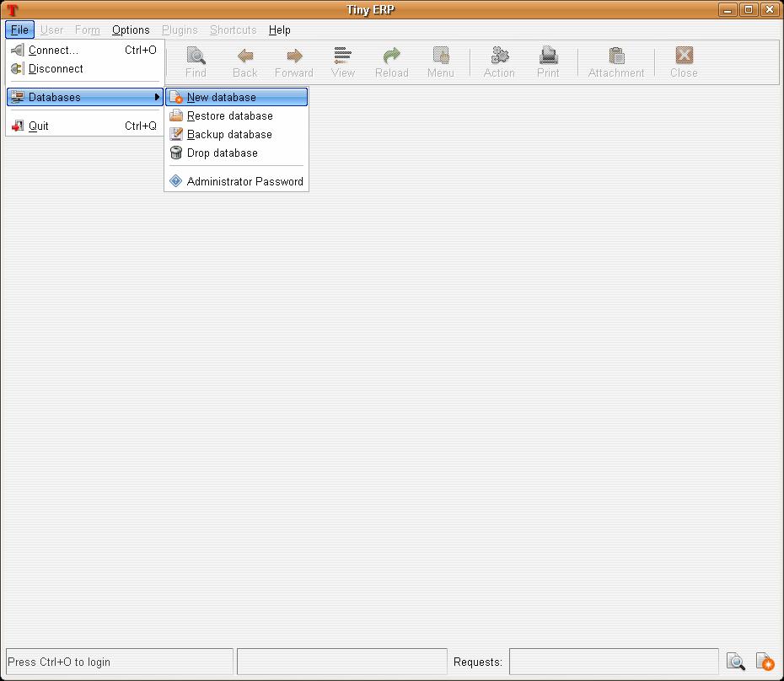
Task: Open the Help menu
Action: click(x=280, y=30)
